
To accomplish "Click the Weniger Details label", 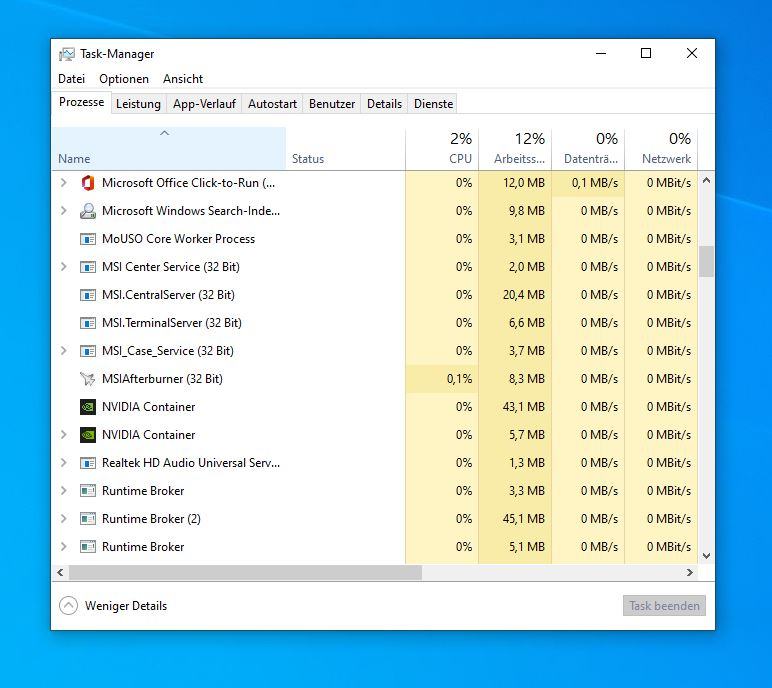I will pyautogui.click(x=126, y=606).
